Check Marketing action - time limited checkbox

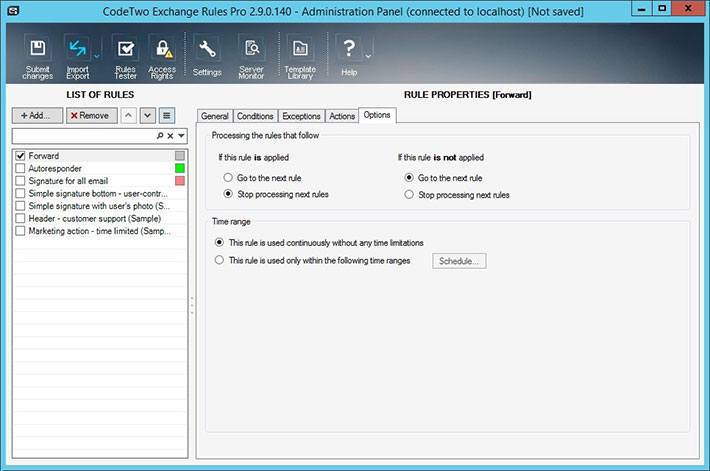[20, 231]
